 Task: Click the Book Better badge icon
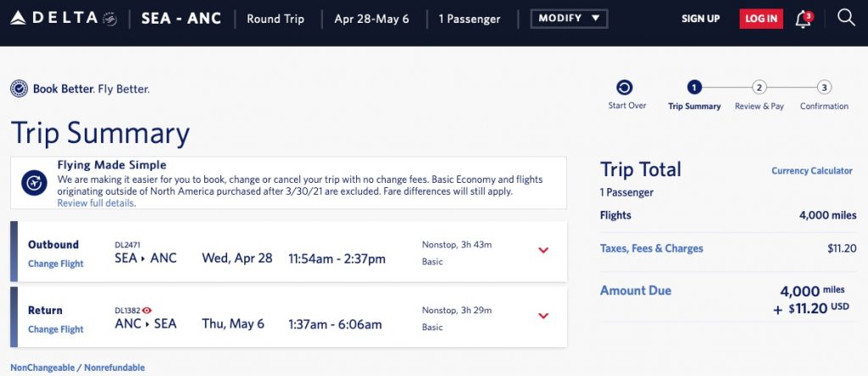[x=19, y=88]
